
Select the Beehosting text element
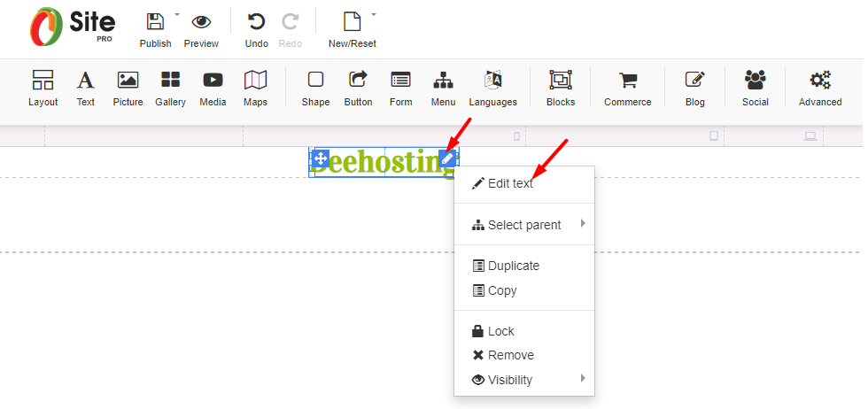(x=384, y=163)
